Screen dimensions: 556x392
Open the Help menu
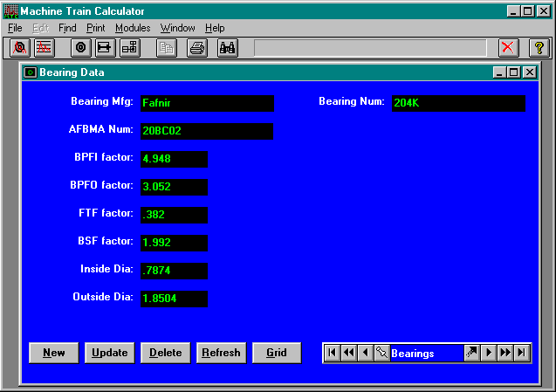[215, 28]
